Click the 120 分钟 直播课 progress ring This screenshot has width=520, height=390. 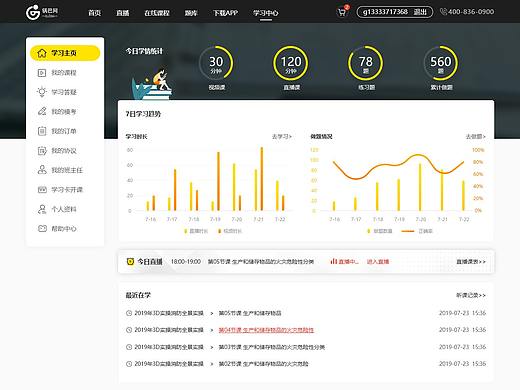coord(291,63)
